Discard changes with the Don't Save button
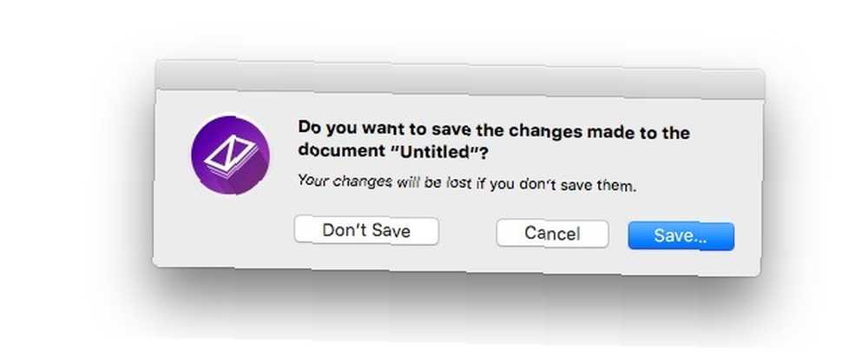868x352 pixels. coord(366,230)
